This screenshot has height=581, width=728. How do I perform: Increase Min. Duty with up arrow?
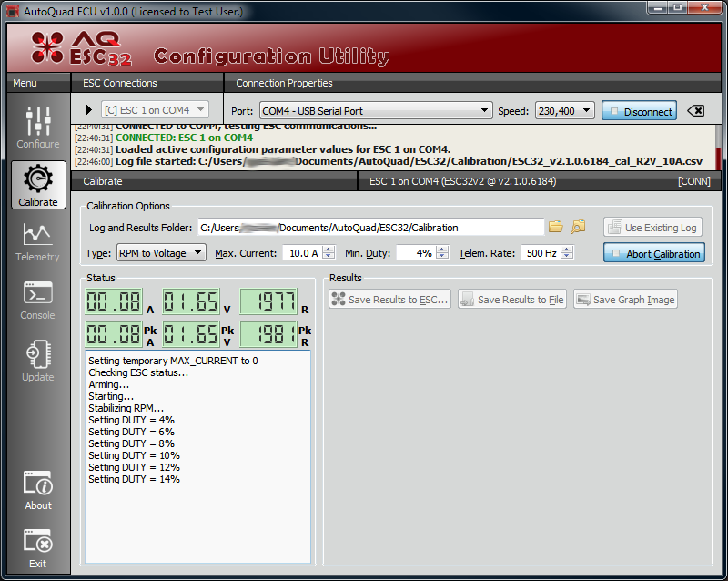point(442,250)
